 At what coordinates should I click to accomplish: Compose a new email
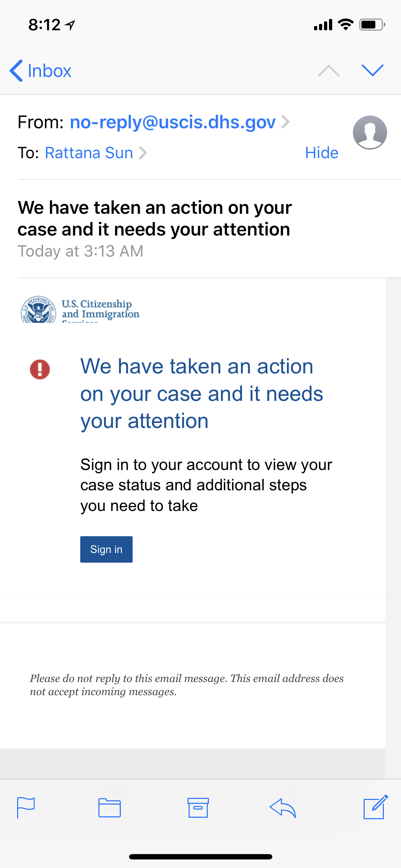pyautogui.click(x=375, y=807)
